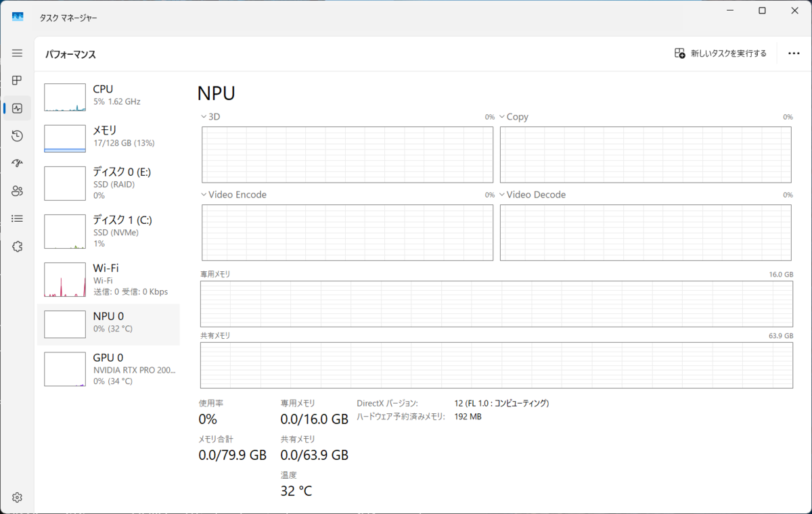Click the タスク マネージャー window title

pos(68,18)
